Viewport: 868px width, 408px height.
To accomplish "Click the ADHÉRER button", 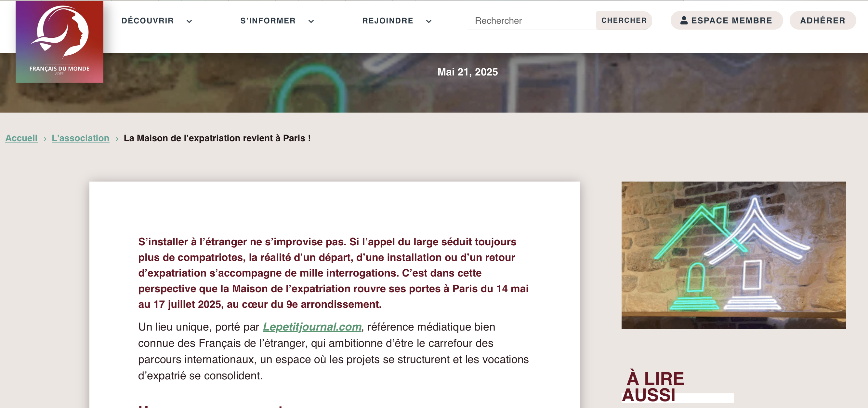I will 822,20.
